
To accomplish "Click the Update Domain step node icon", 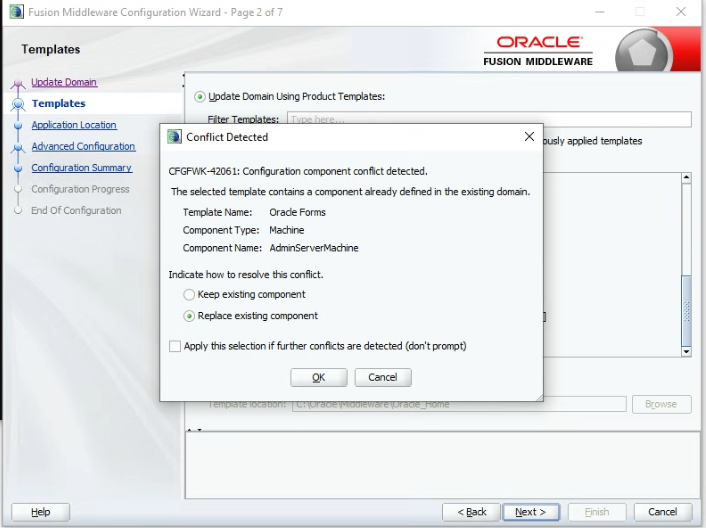I will (x=18, y=83).
